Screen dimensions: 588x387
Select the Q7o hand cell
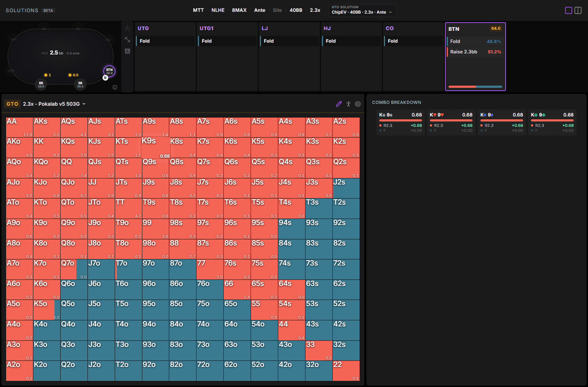(x=74, y=269)
